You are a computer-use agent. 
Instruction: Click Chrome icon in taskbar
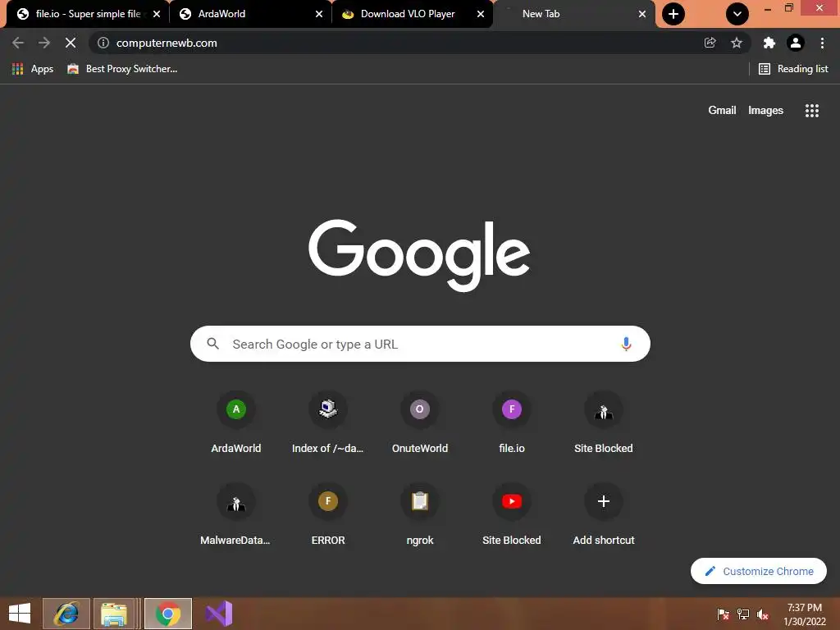168,614
